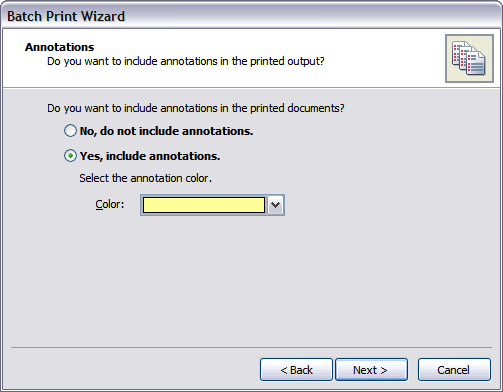Open the Color dropdown arrow

276,205
